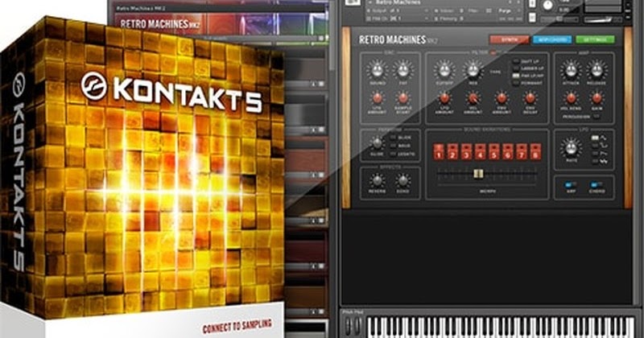
Task: Open the Output dropdown in instrument header
Action: pos(395,11)
